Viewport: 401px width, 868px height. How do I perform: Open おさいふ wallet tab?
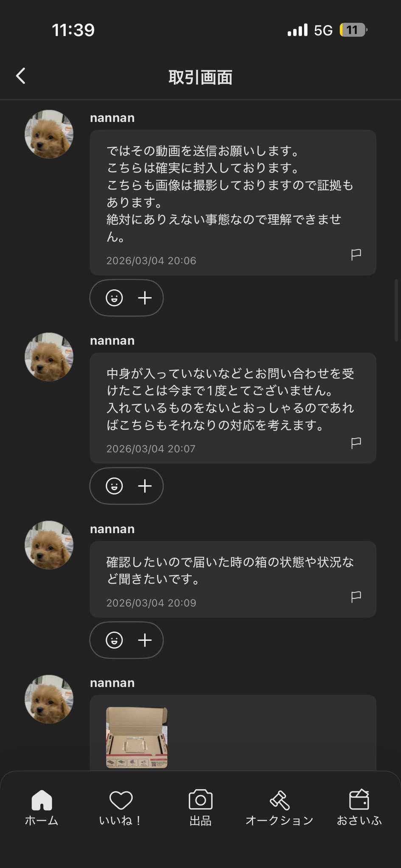[x=359, y=807]
